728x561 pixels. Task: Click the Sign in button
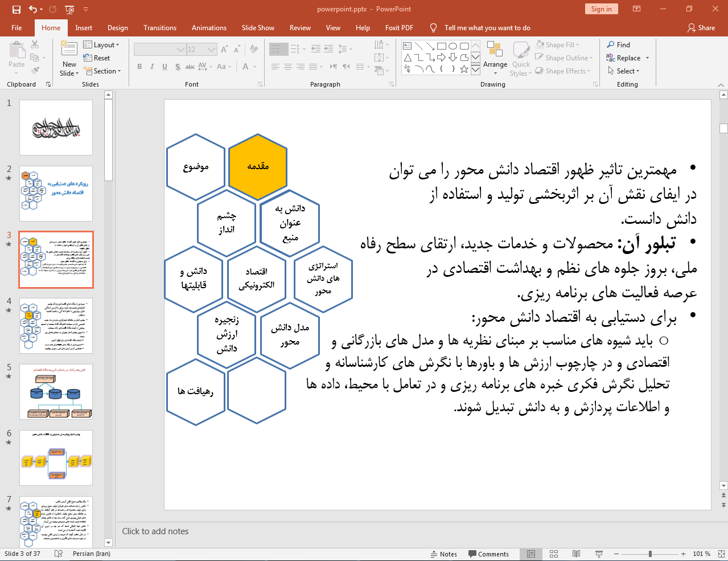(x=601, y=9)
